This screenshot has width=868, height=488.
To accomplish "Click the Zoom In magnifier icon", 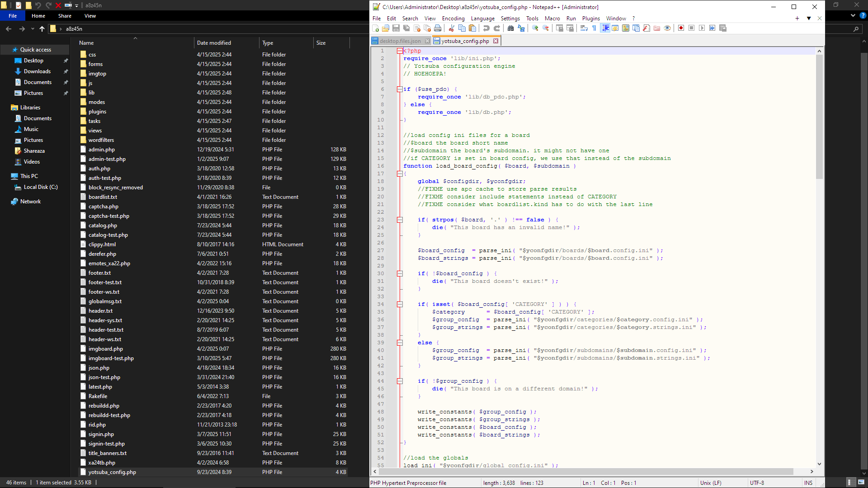I will click(x=535, y=28).
